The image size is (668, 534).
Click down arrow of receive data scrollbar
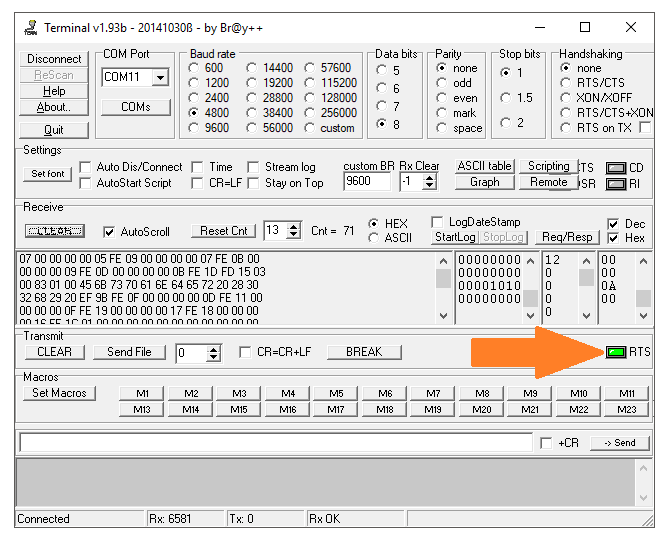pos(443,316)
